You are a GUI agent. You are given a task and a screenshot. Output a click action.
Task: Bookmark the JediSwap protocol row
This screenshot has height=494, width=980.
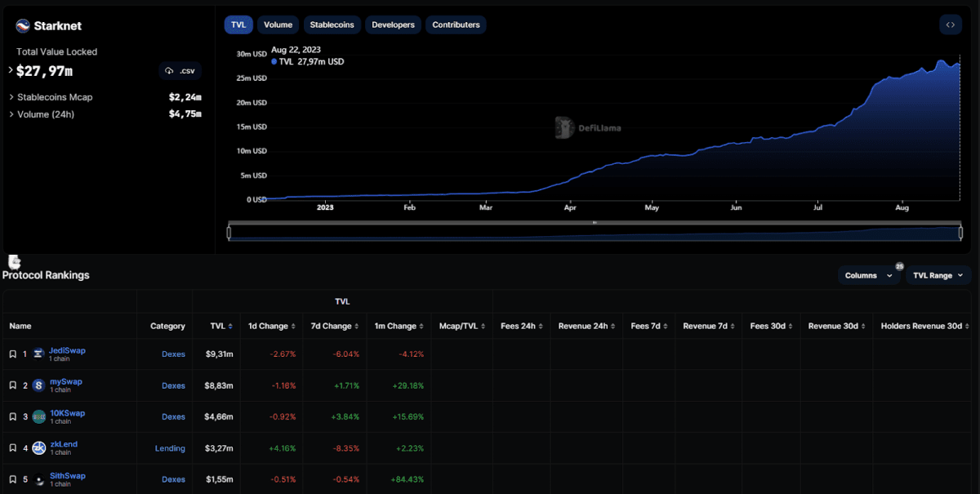(x=12, y=354)
